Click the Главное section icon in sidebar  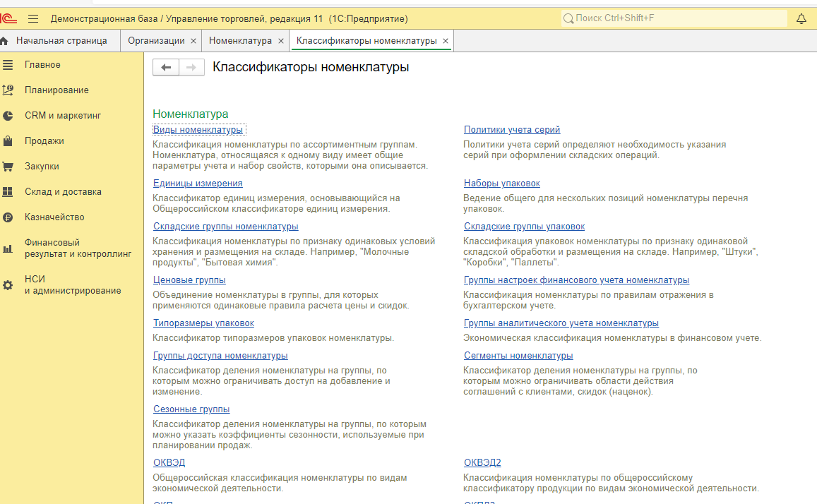[8, 65]
